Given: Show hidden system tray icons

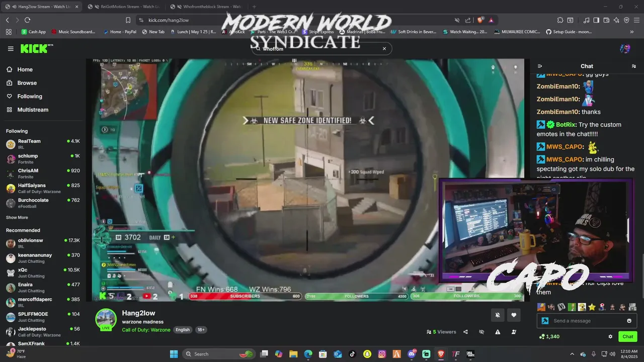Looking at the screenshot, I should point(572,354).
